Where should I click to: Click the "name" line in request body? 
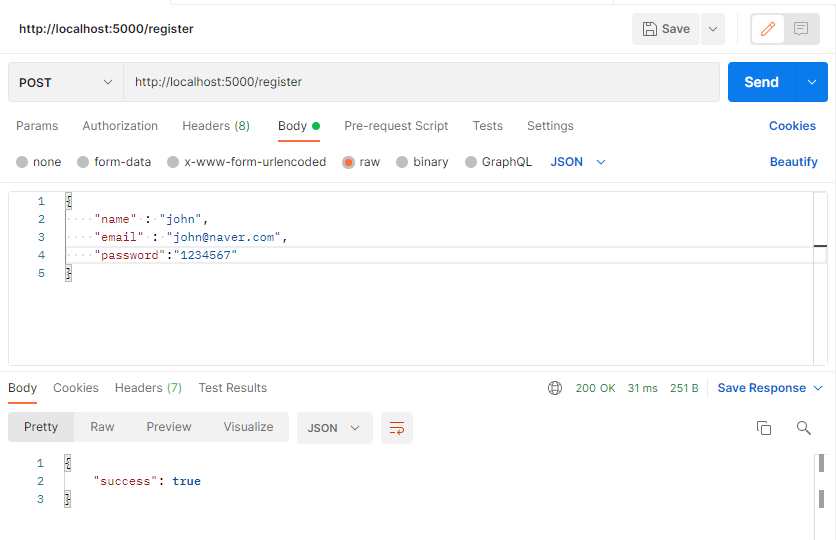pyautogui.click(x=151, y=219)
